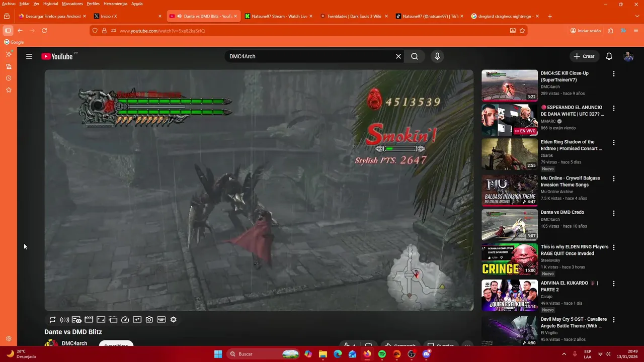Viewport: 644px width, 362px height.
Task: Open extension settings gear below player
Action: coord(174,320)
